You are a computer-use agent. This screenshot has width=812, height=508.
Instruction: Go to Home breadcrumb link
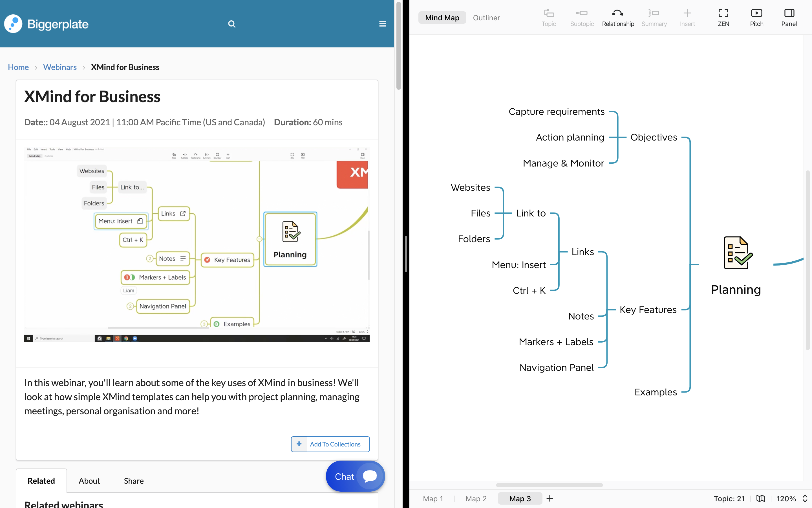[18, 67]
